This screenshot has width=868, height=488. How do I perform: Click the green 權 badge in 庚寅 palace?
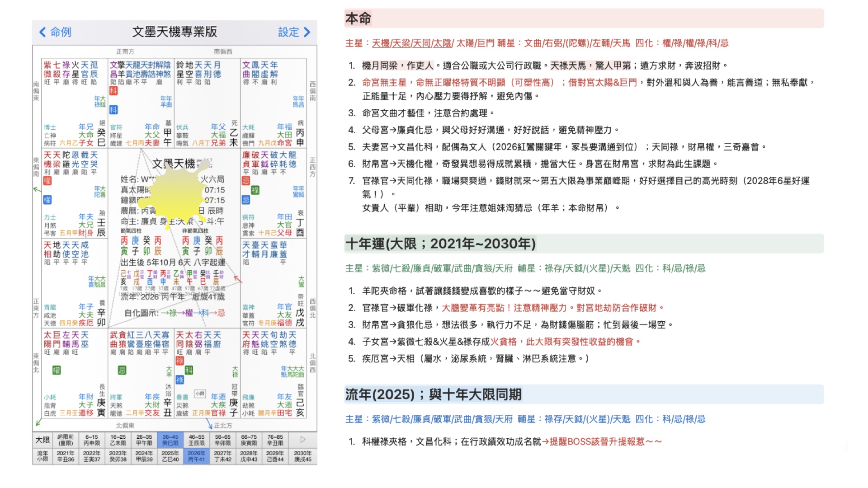point(57,370)
